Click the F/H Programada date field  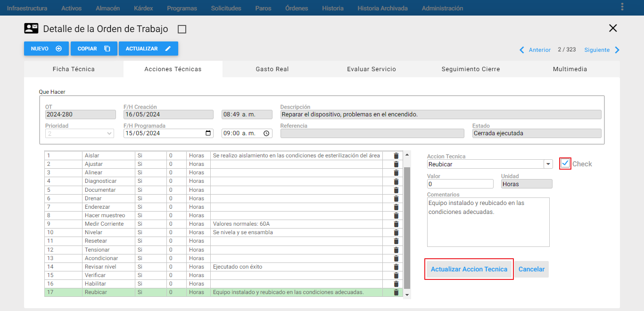168,133
